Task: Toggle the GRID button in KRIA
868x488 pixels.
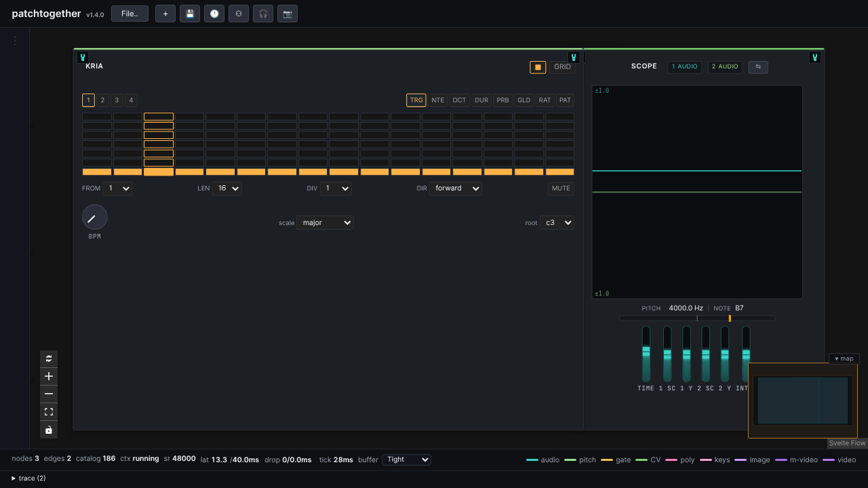Action: click(x=563, y=67)
